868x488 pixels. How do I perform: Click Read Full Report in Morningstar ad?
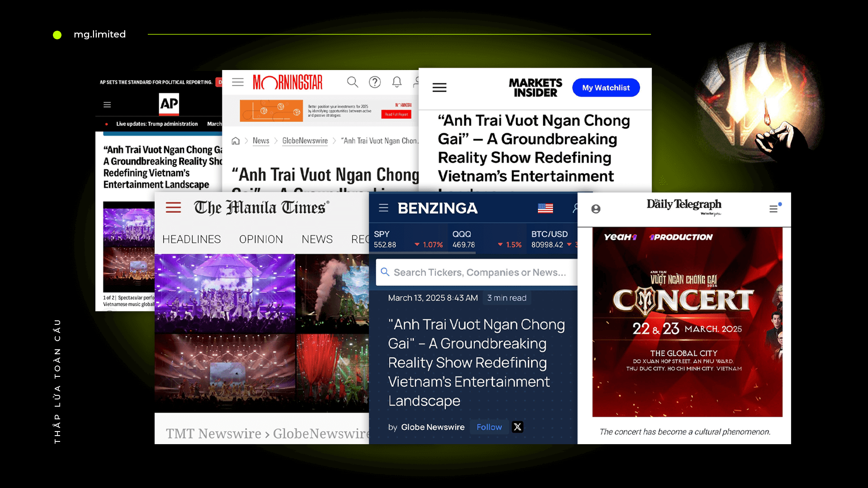click(x=396, y=114)
